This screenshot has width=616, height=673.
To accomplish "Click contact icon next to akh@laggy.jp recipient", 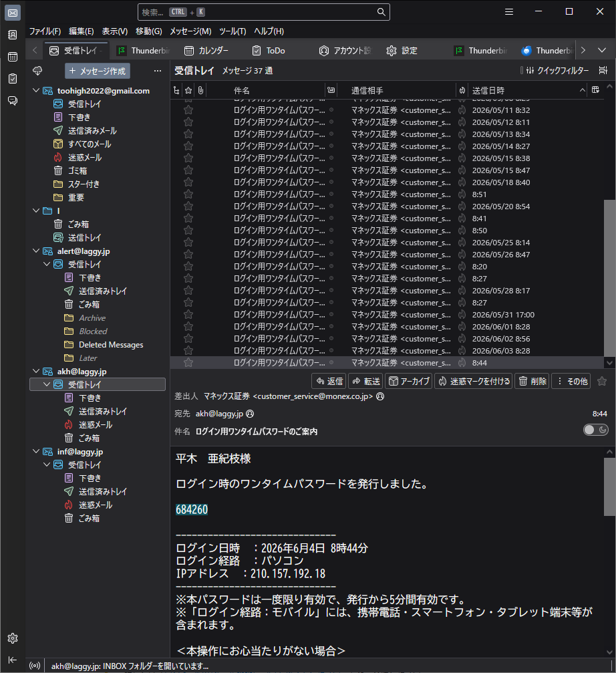I will click(x=250, y=414).
